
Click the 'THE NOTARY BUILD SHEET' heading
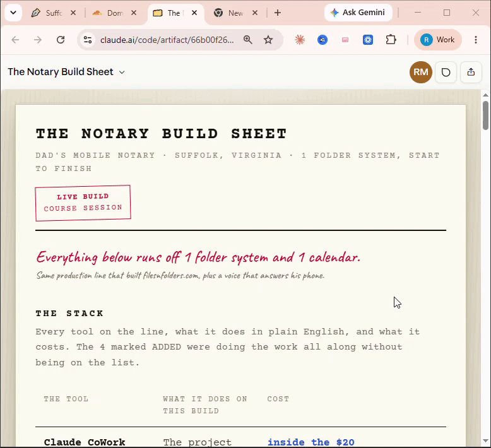pos(161,134)
